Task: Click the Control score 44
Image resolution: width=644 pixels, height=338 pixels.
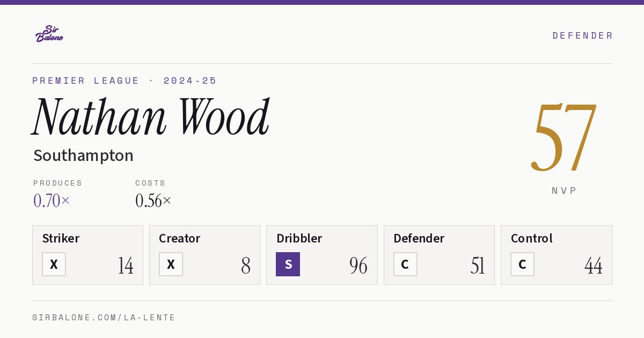Action: pyautogui.click(x=594, y=266)
